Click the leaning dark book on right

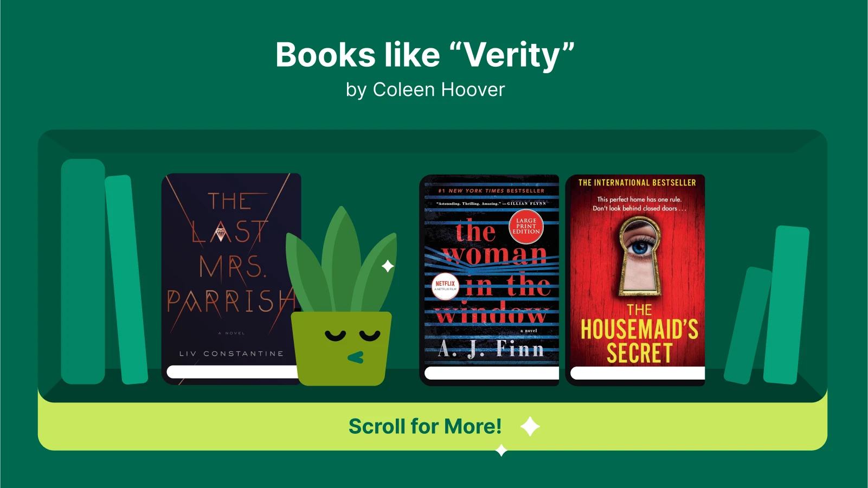(748, 325)
